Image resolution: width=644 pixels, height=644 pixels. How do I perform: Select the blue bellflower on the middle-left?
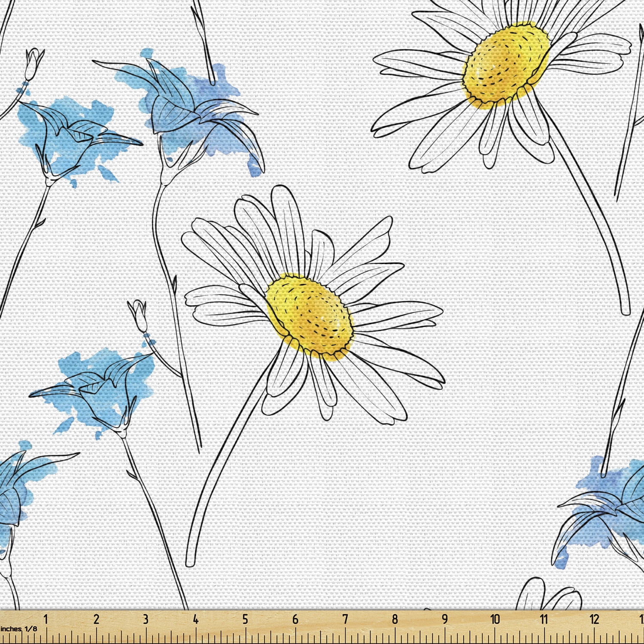tap(99, 386)
